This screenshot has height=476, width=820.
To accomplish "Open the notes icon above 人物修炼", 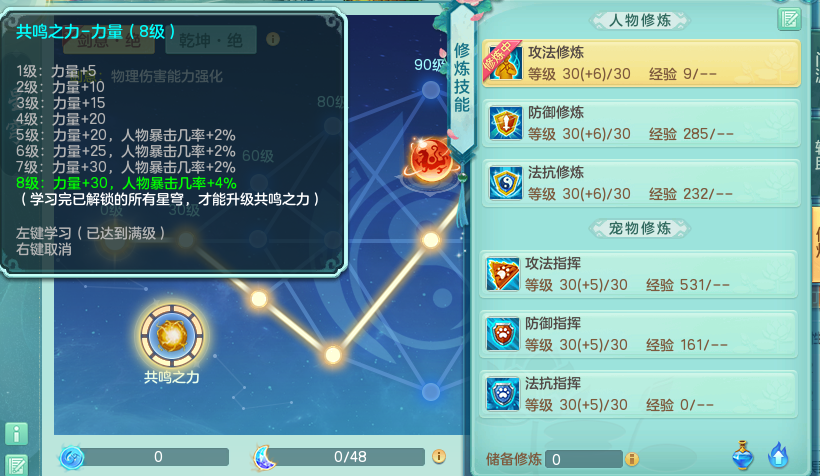I will tap(789, 20).
